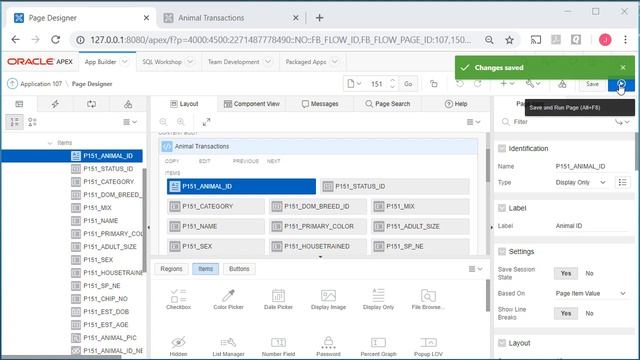Select the Password gallery item

[x=328, y=347]
